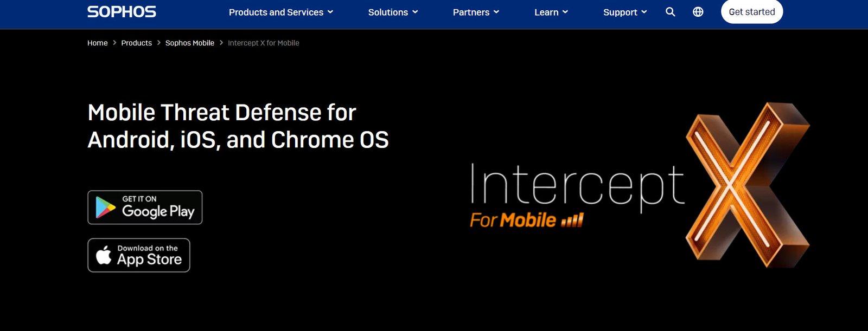Open the search magnifier icon
The image size is (868, 331).
(671, 12)
